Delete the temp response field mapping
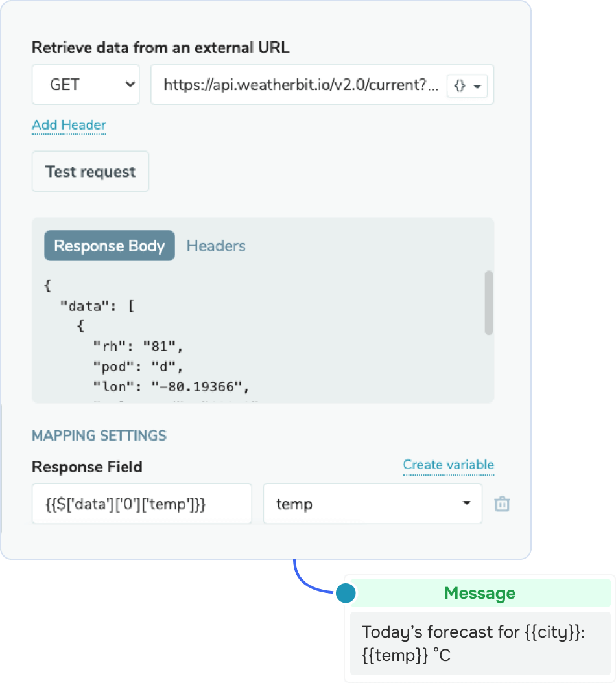This screenshot has width=616, height=683. click(502, 504)
